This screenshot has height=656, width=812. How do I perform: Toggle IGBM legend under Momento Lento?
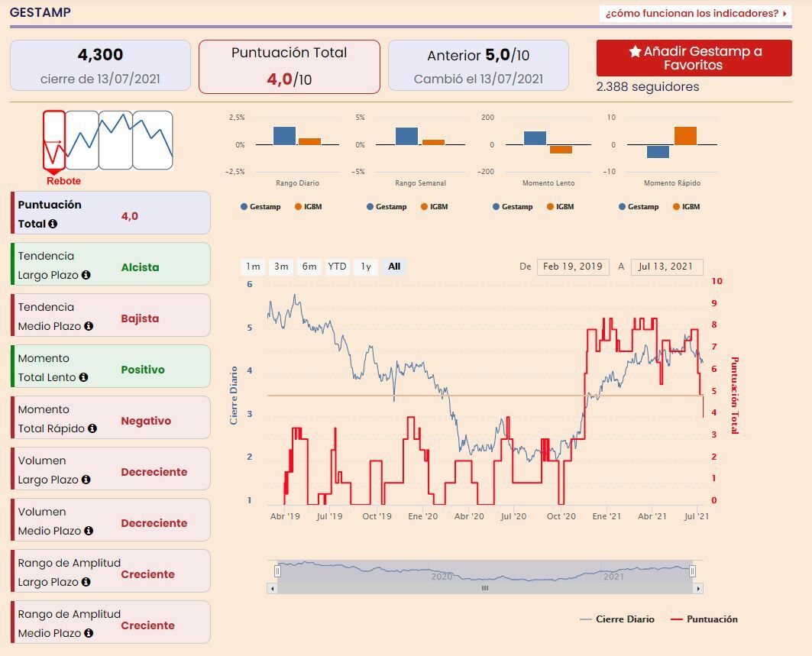(x=561, y=207)
